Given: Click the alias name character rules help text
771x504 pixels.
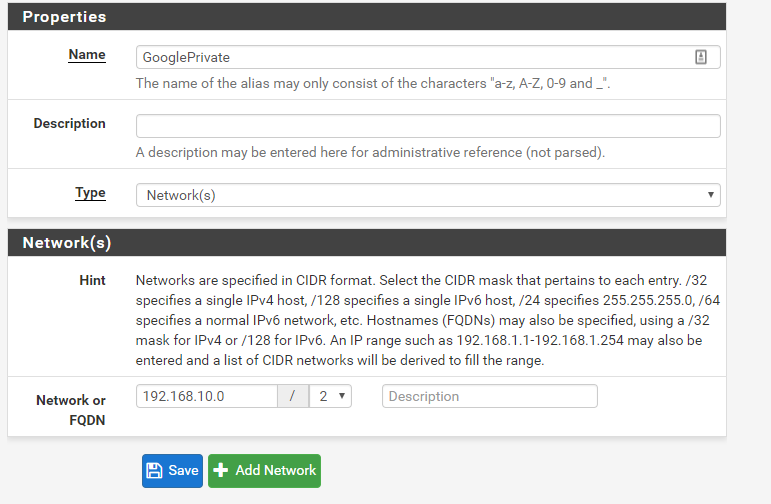Looking at the screenshot, I should [x=373, y=84].
